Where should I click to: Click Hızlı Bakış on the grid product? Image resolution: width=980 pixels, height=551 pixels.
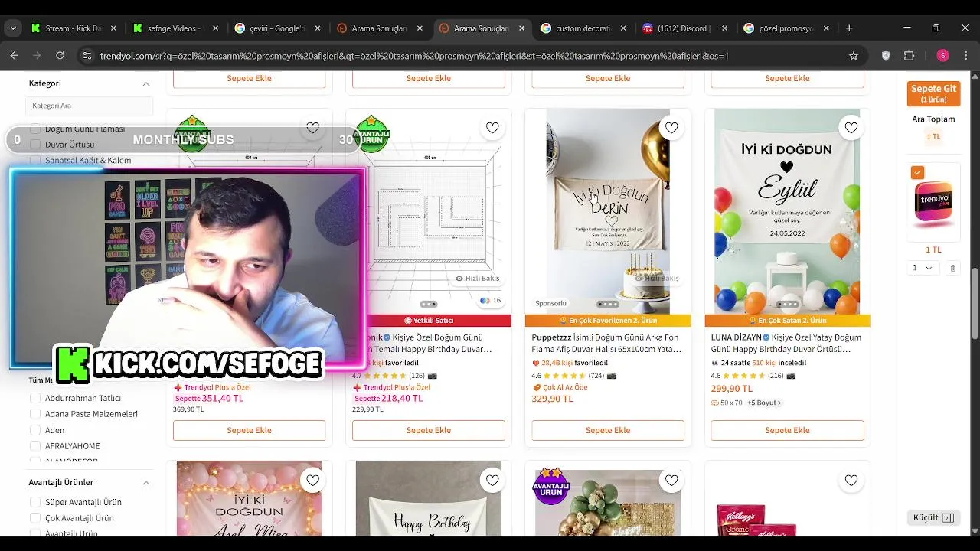(477, 279)
